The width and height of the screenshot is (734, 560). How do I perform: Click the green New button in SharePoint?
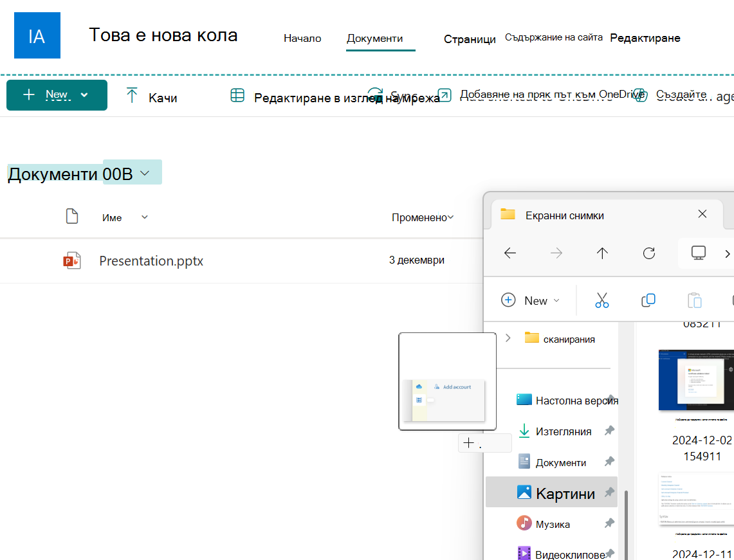click(x=57, y=95)
